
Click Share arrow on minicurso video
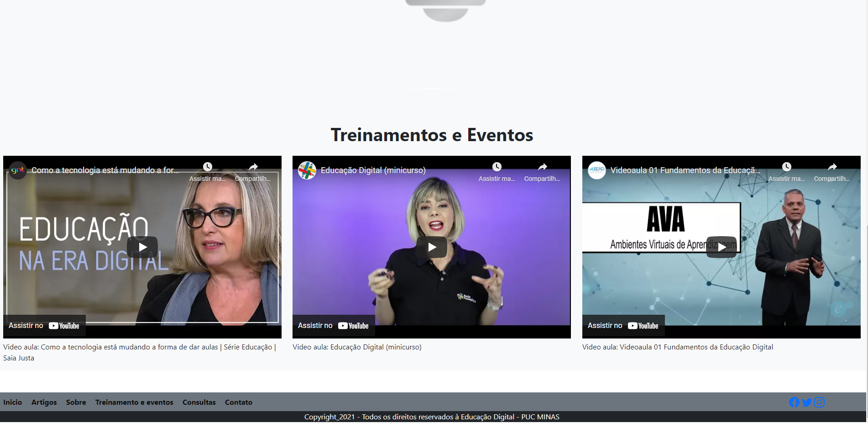[543, 167]
